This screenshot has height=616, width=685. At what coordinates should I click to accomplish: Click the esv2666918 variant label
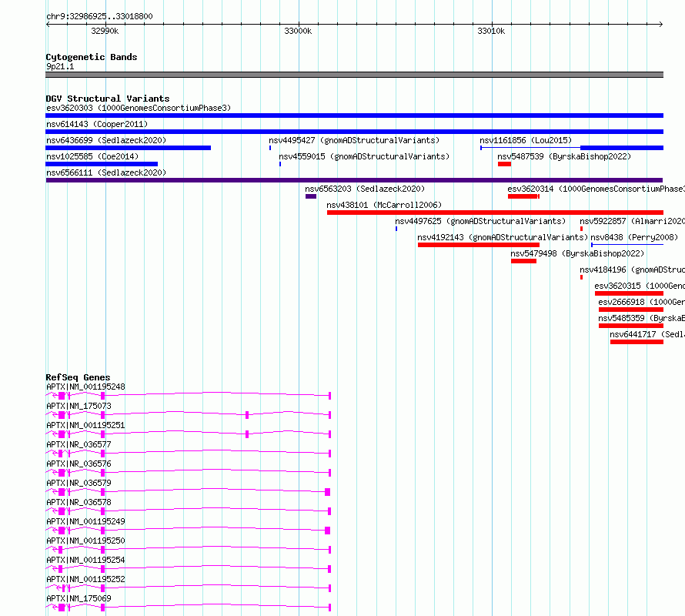(x=641, y=302)
